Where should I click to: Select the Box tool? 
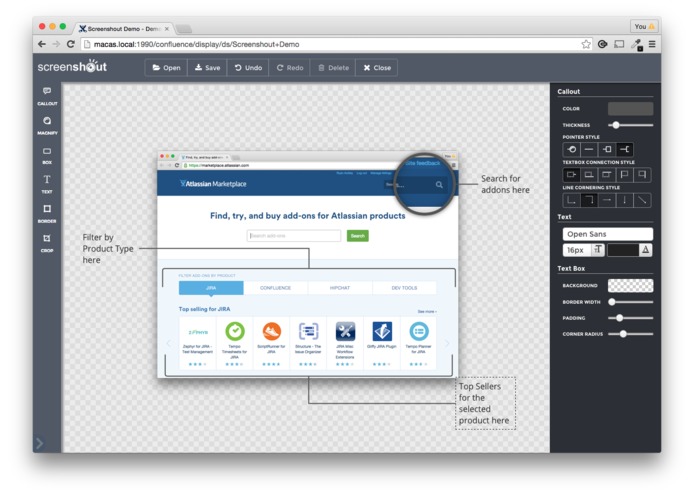47,155
